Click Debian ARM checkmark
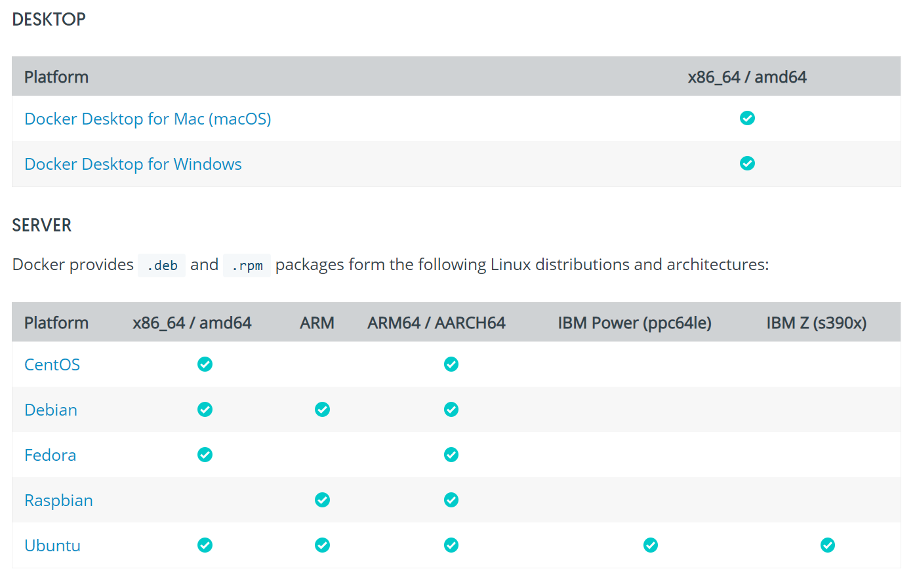The height and width of the screenshot is (588, 915). point(322,409)
